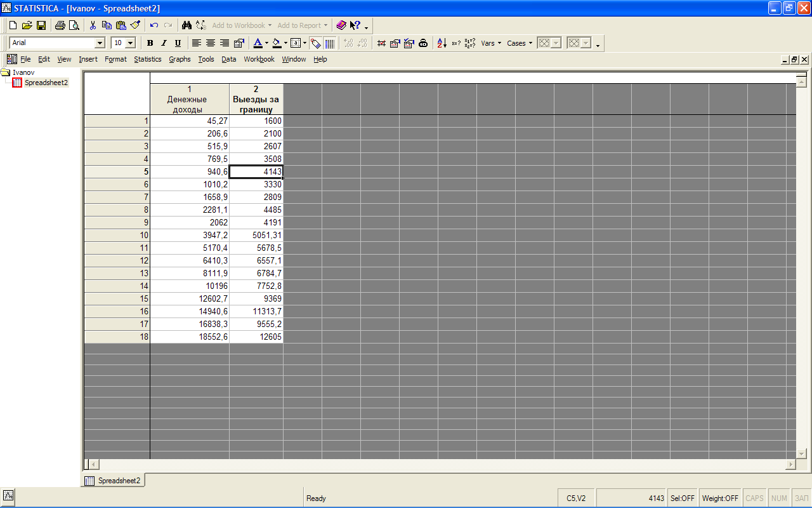Expand the standard toolbar options arrow

click(366, 27)
